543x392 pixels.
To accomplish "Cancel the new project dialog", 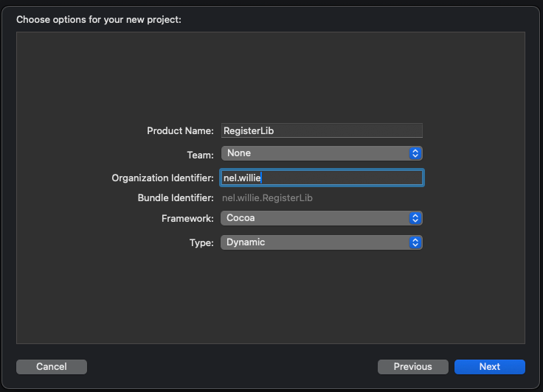I will point(52,366).
